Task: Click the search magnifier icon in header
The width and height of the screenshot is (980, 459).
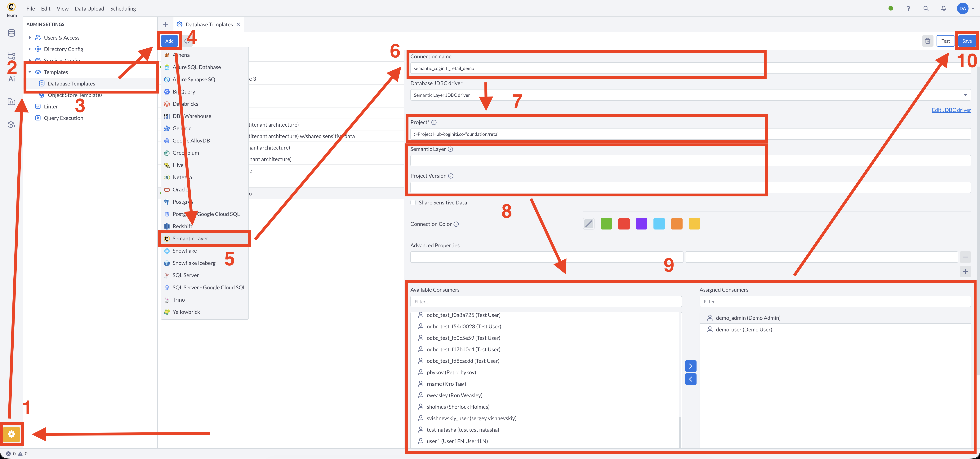Action: pos(926,8)
